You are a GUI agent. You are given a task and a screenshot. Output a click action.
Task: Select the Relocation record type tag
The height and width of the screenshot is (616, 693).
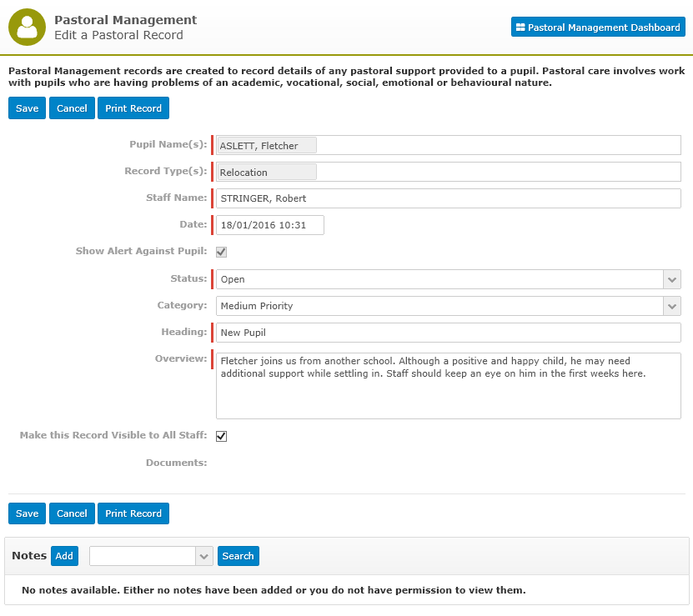pos(267,172)
